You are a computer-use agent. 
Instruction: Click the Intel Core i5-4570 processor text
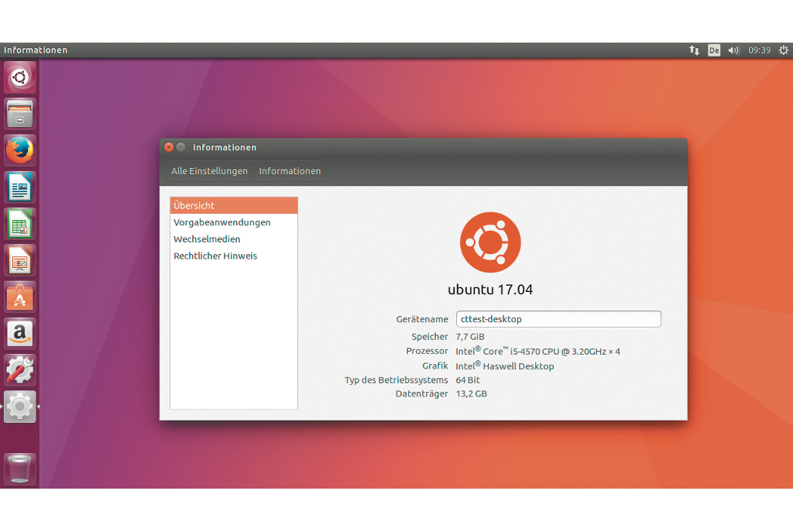point(537,351)
